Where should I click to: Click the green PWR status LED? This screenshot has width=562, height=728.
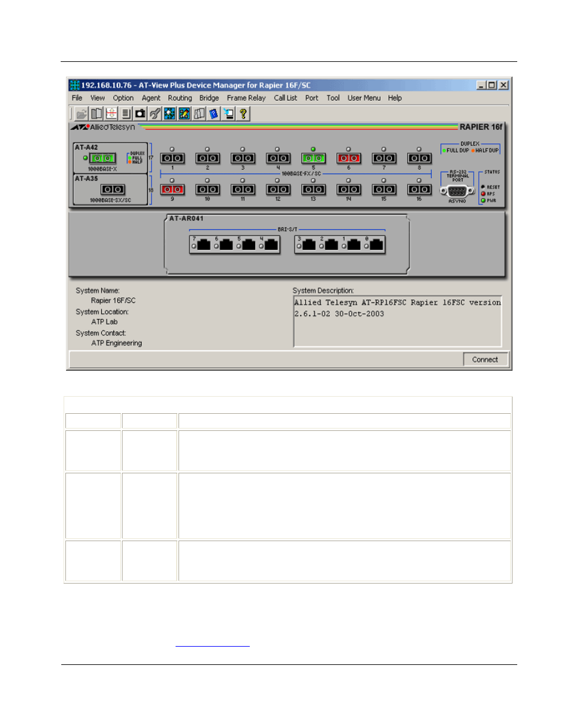[483, 200]
